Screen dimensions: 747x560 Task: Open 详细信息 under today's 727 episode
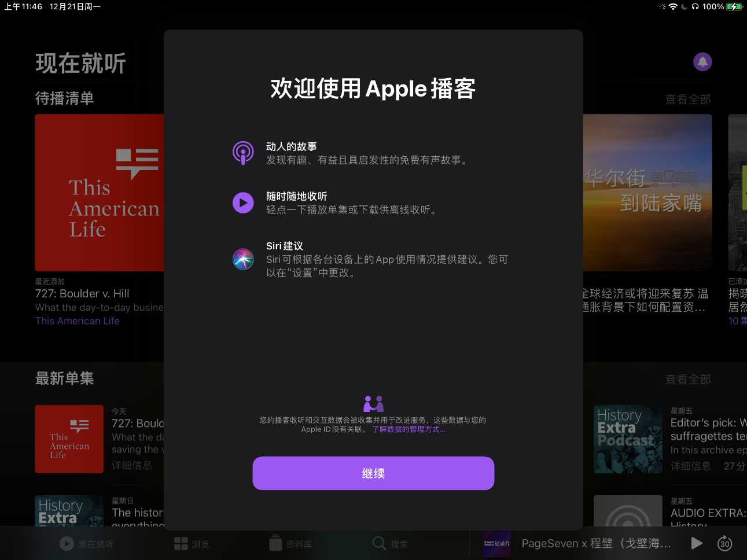pos(132,465)
